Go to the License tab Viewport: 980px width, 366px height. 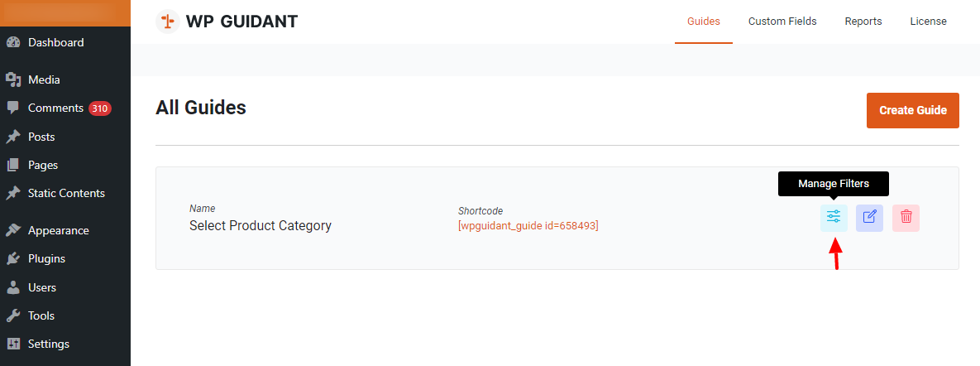pyautogui.click(x=928, y=22)
